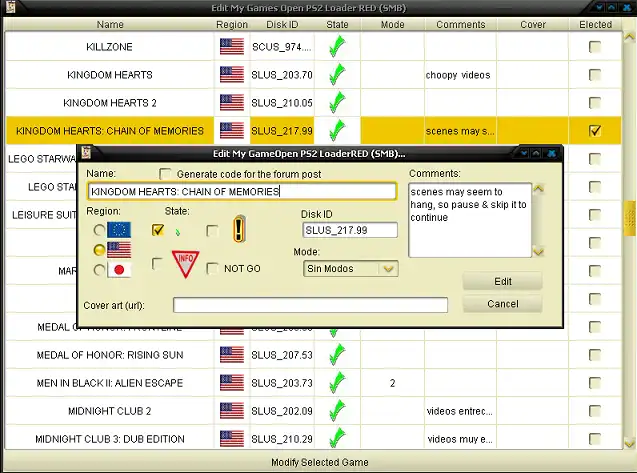Click the choopy videos comment cell
This screenshot has height=473, width=637.
click(x=458, y=75)
